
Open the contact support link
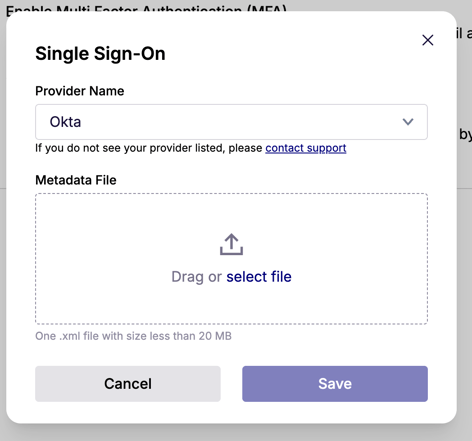(306, 148)
